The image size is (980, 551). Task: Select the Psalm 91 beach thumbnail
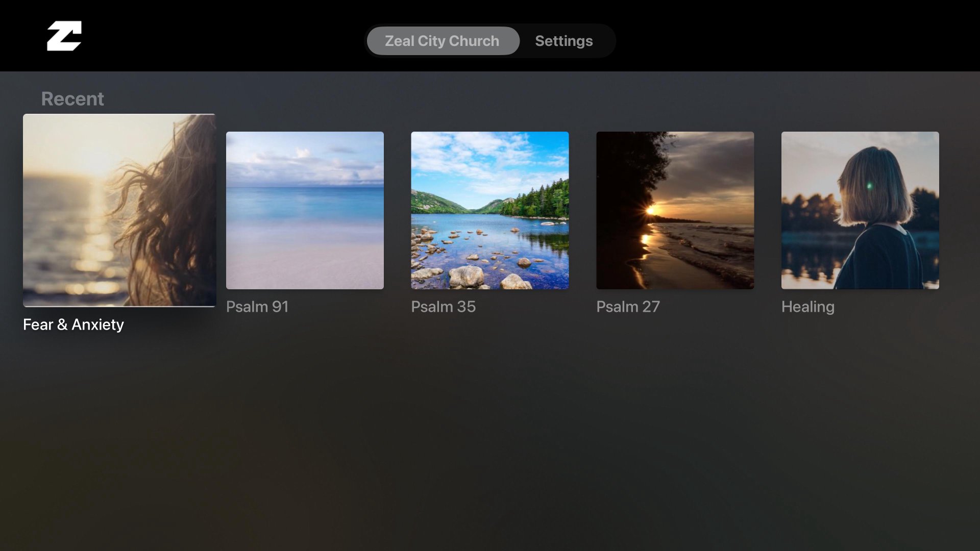(x=305, y=210)
